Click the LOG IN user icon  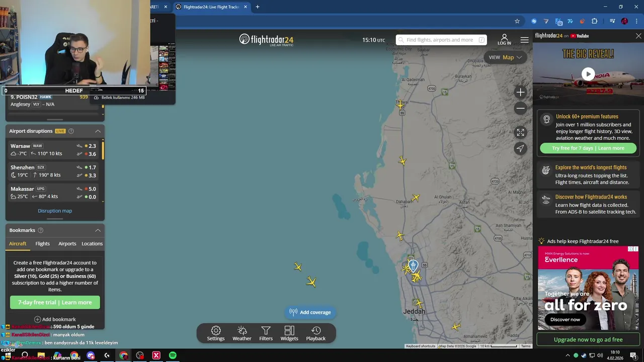click(x=504, y=40)
